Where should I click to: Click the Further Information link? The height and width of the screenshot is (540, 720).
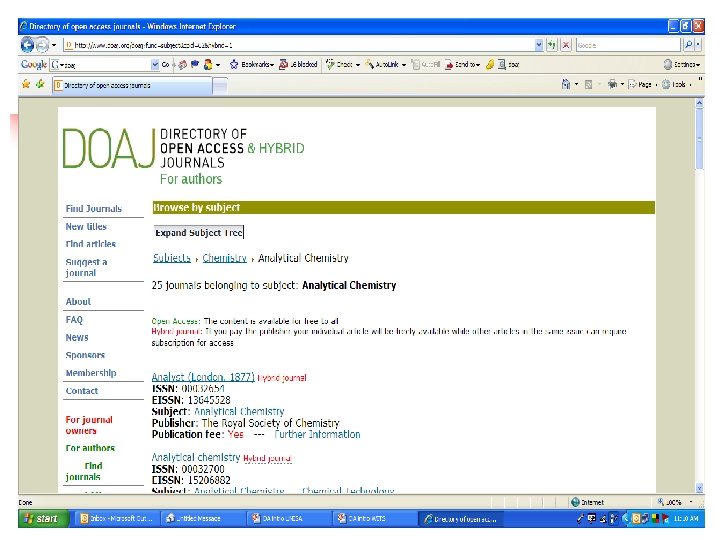(x=317, y=434)
